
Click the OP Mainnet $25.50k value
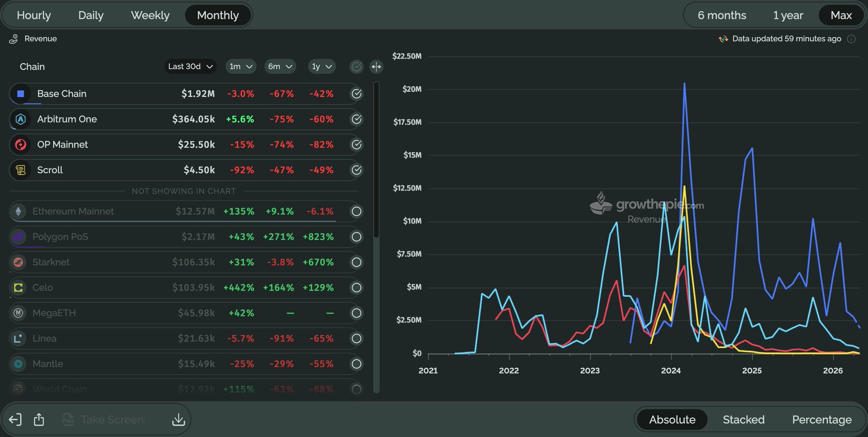tap(196, 145)
